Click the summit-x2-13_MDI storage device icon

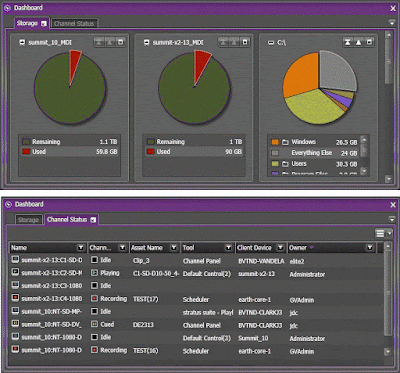coord(146,42)
